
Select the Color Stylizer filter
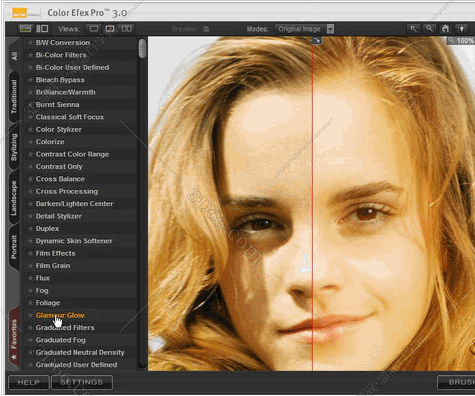click(x=80, y=129)
